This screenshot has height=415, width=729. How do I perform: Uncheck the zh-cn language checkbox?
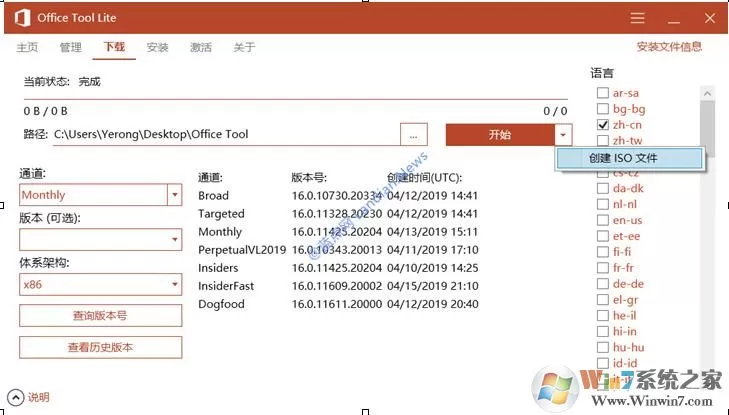tap(603, 125)
